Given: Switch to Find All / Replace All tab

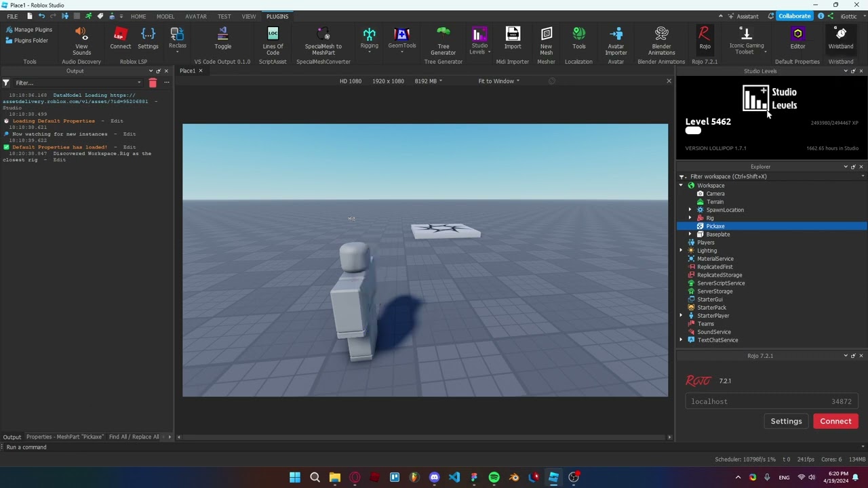Looking at the screenshot, I should (134, 437).
